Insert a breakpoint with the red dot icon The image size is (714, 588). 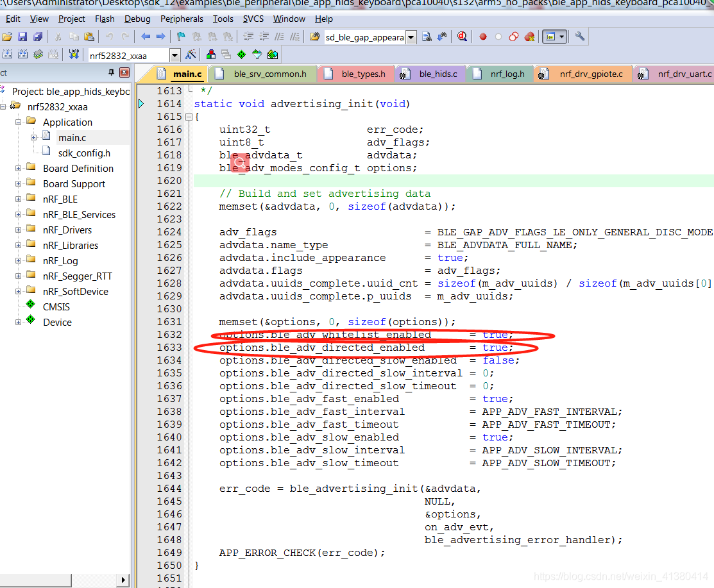click(x=483, y=37)
